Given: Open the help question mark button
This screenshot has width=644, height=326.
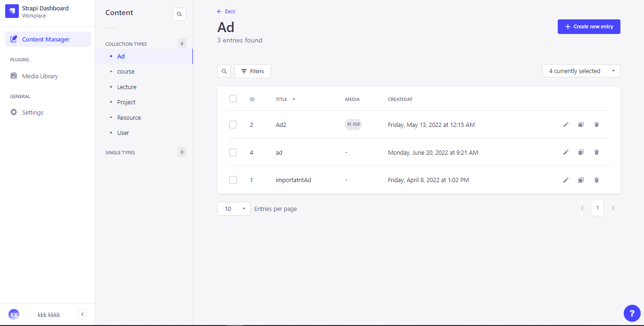Looking at the screenshot, I should point(632,313).
